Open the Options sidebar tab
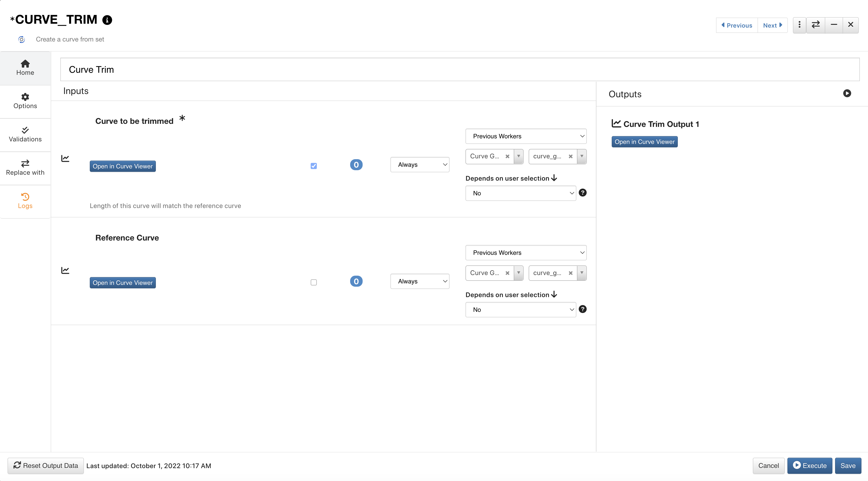 pyautogui.click(x=25, y=101)
